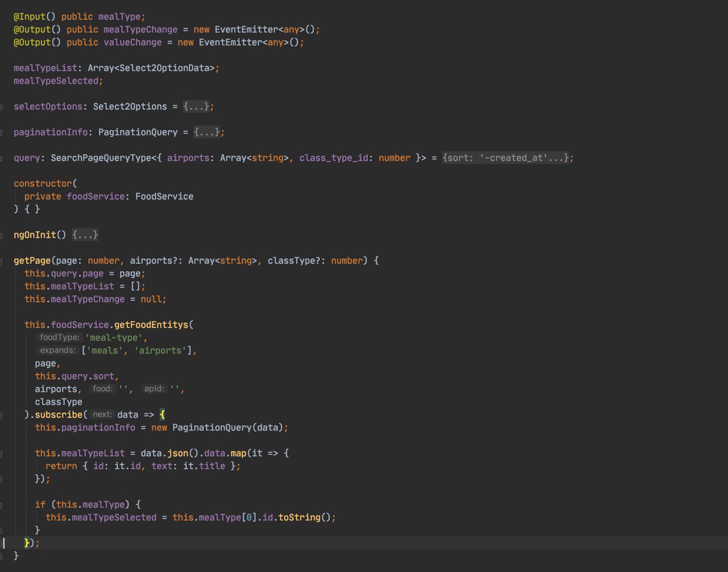Screen dimensions: 728x572
Task: Expand the folded paginationInfo {...} block
Action: [206, 132]
